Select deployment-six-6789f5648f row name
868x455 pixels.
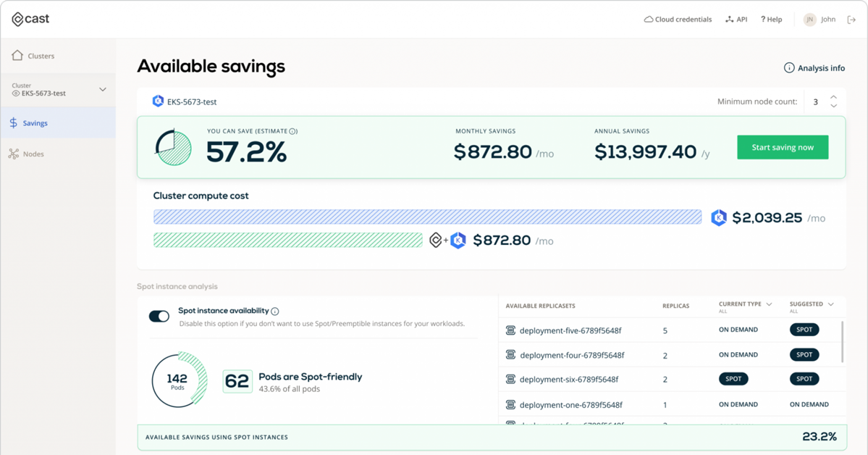coord(569,379)
